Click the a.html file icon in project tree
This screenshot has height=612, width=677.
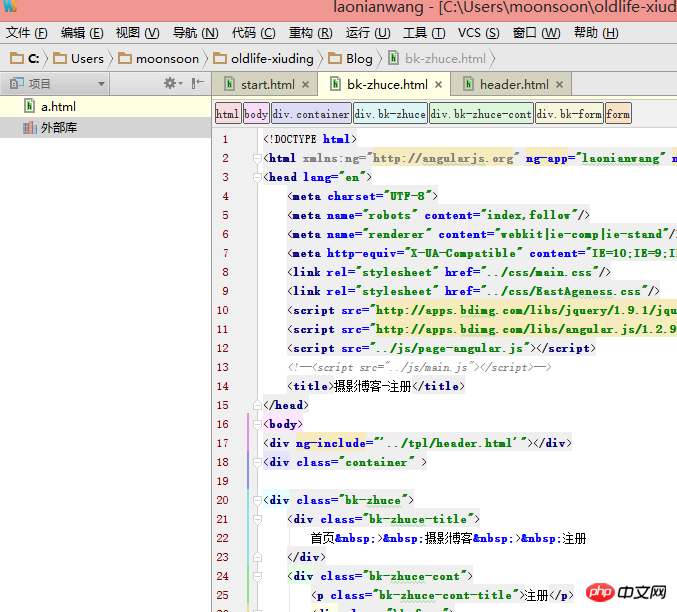click(x=30, y=106)
